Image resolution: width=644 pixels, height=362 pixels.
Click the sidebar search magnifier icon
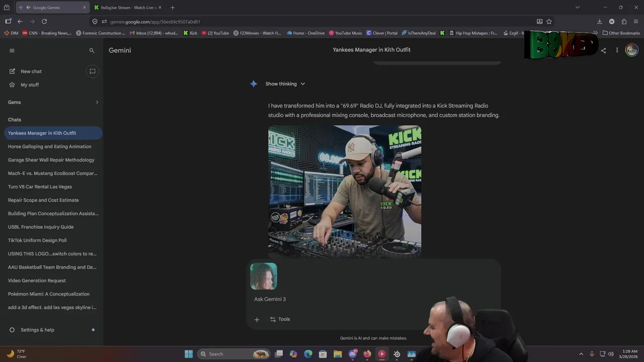pos(92,51)
